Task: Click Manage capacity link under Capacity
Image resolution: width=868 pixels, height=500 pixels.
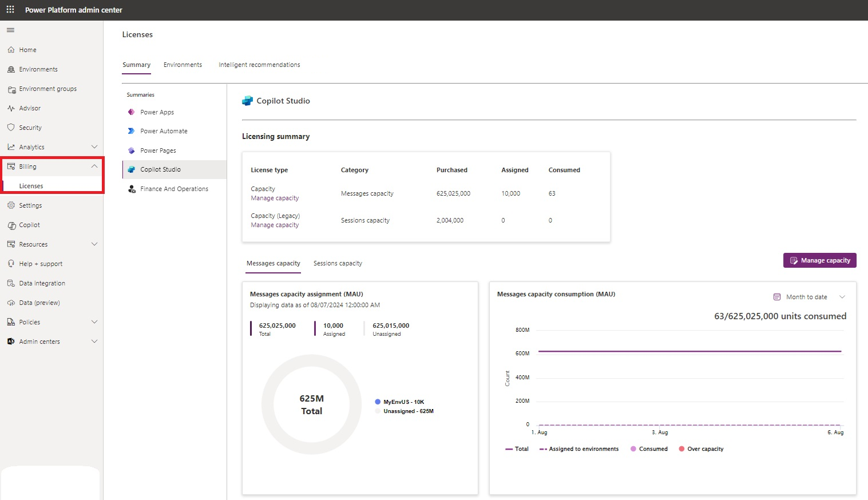Action: [275, 198]
